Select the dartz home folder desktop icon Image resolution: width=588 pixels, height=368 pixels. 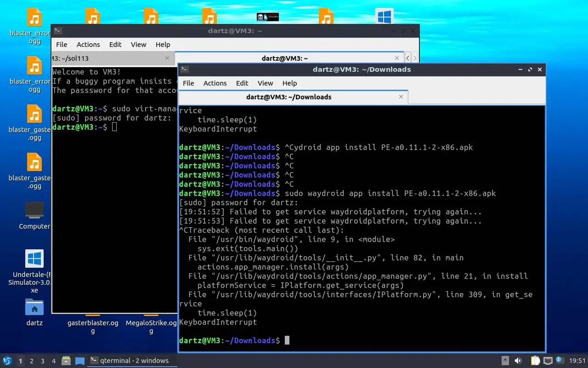point(34,312)
